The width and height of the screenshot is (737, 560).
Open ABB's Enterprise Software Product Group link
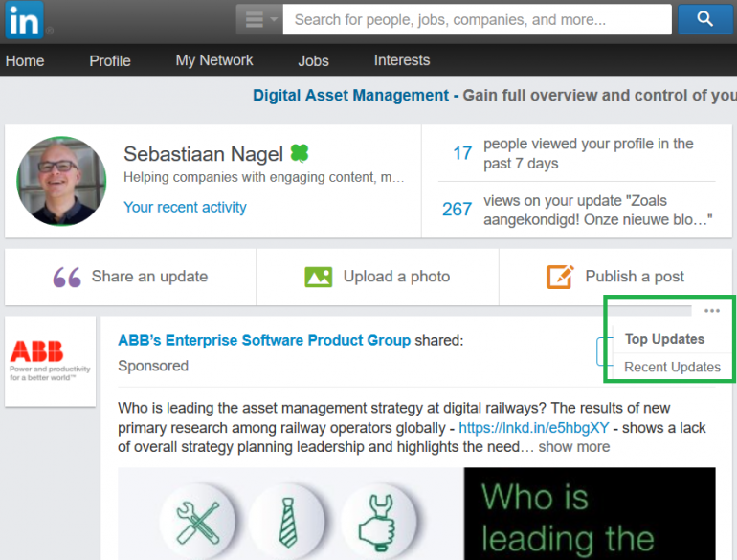coord(264,340)
